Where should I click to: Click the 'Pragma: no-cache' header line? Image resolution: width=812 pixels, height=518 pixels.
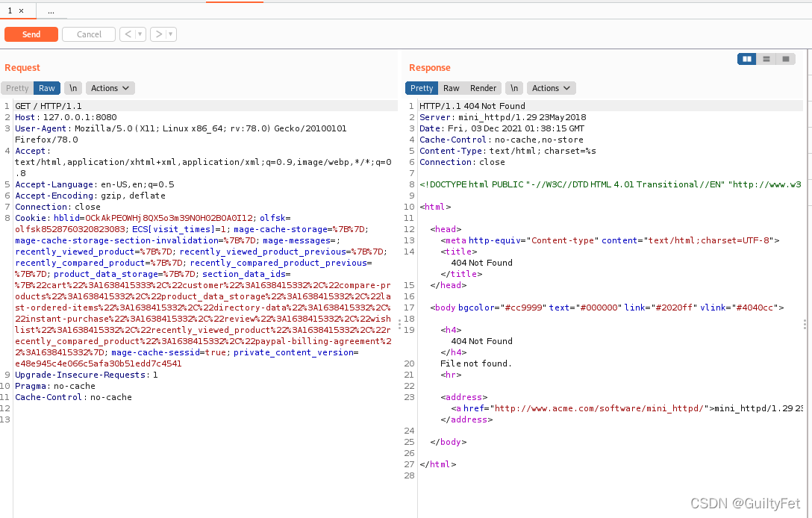coord(55,387)
